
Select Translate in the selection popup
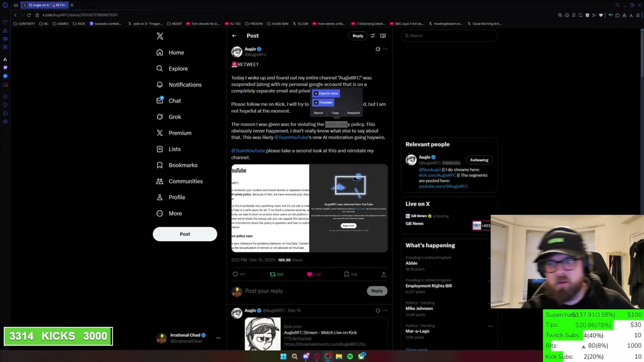[x=323, y=103]
